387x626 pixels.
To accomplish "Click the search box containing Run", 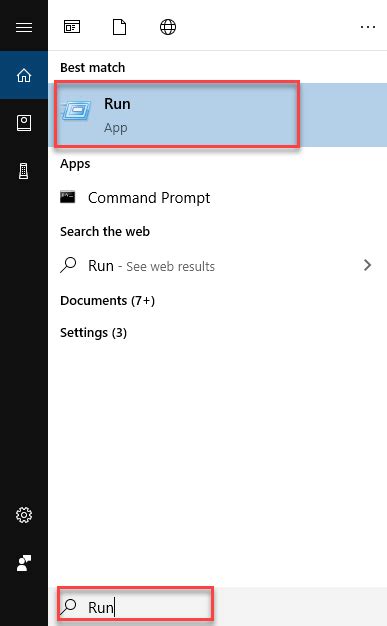I will pos(218,607).
